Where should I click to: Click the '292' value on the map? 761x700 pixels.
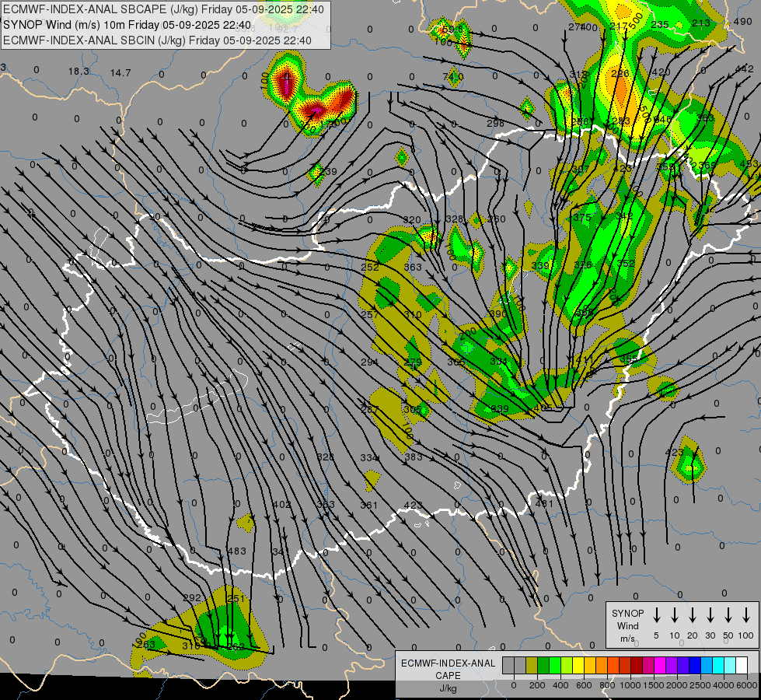click(192, 597)
